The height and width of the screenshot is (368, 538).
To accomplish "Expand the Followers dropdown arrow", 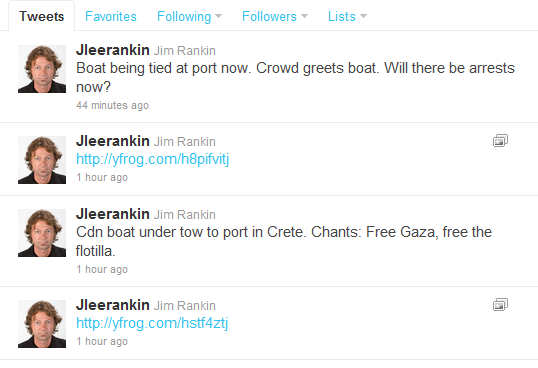I will pos(304,16).
